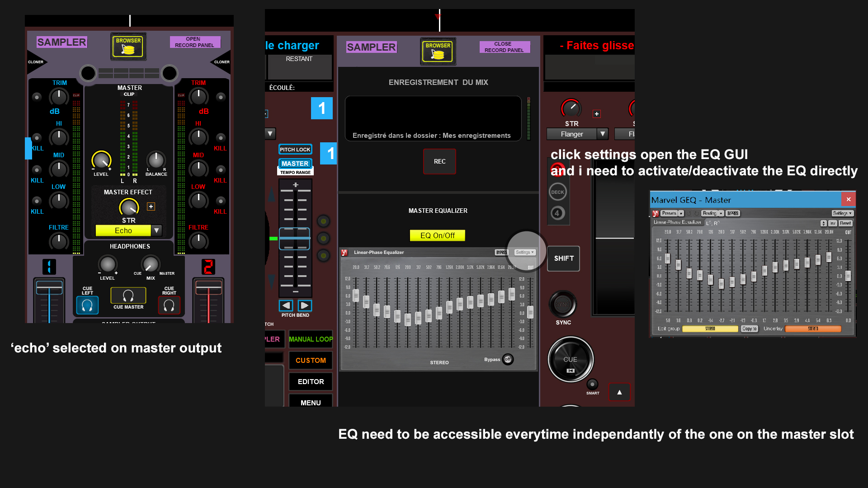This screenshot has height=488, width=868.
Task: Click the CUE RIGHT headphone icon
Action: click(x=169, y=306)
